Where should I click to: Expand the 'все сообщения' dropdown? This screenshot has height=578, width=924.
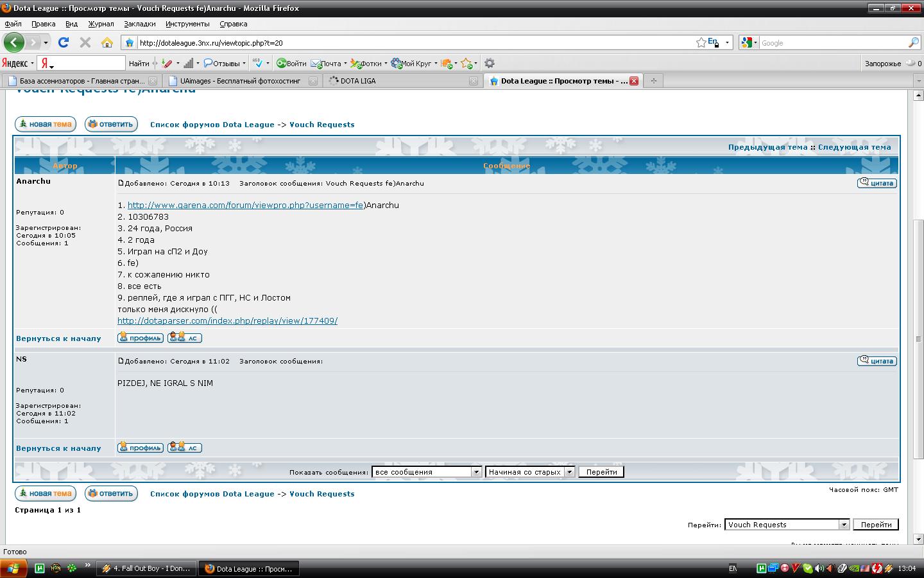click(x=476, y=472)
